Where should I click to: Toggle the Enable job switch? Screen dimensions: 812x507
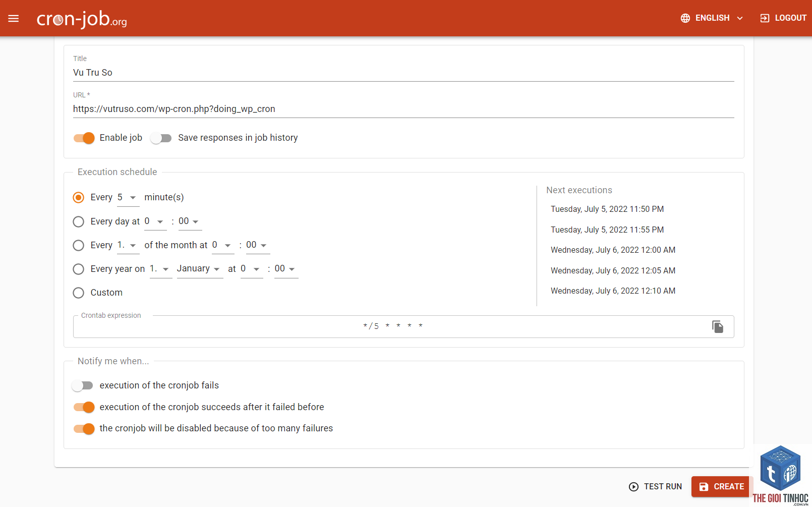coord(84,138)
